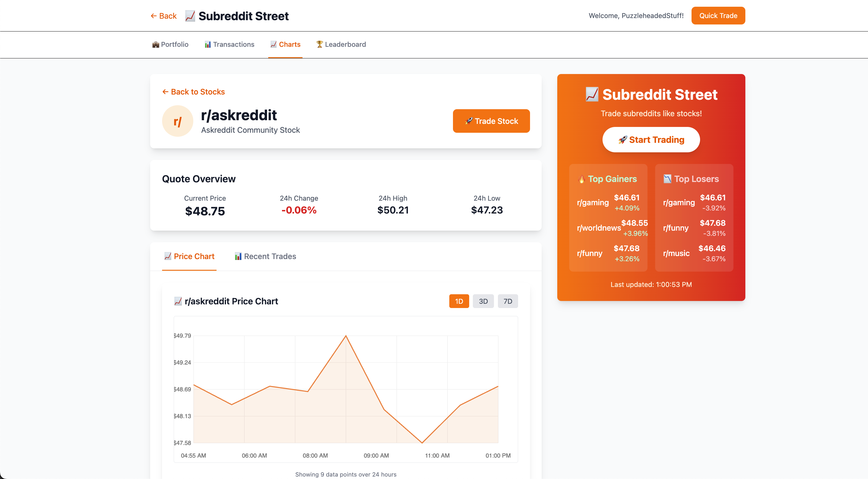Click the bar chart icon beside Transactions

coord(208,44)
